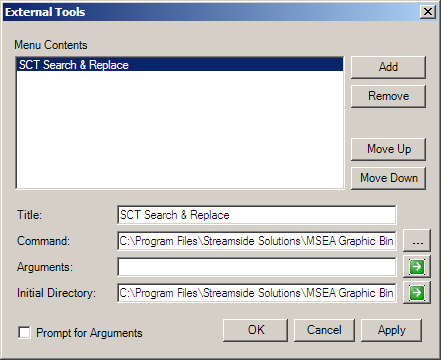Select SCT Search & Replace in Menu Contents

[x=180, y=65]
